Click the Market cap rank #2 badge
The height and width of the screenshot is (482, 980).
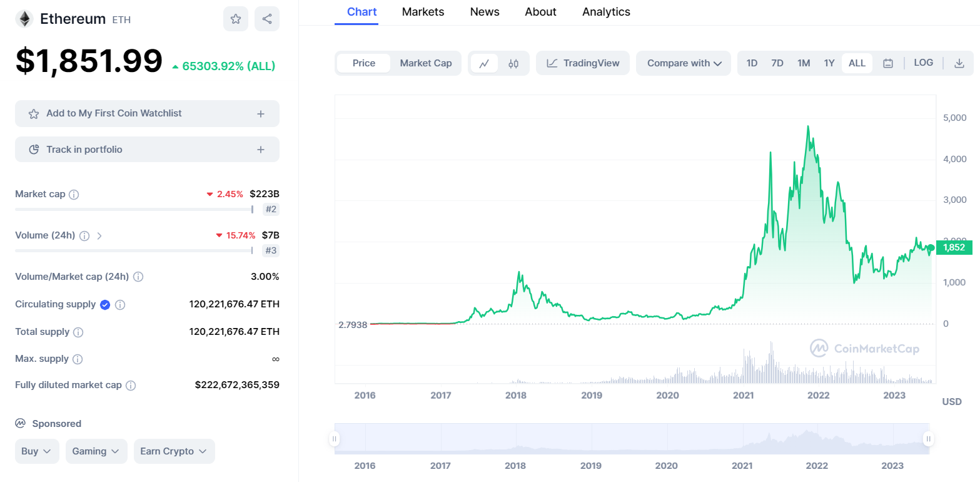coord(271,210)
